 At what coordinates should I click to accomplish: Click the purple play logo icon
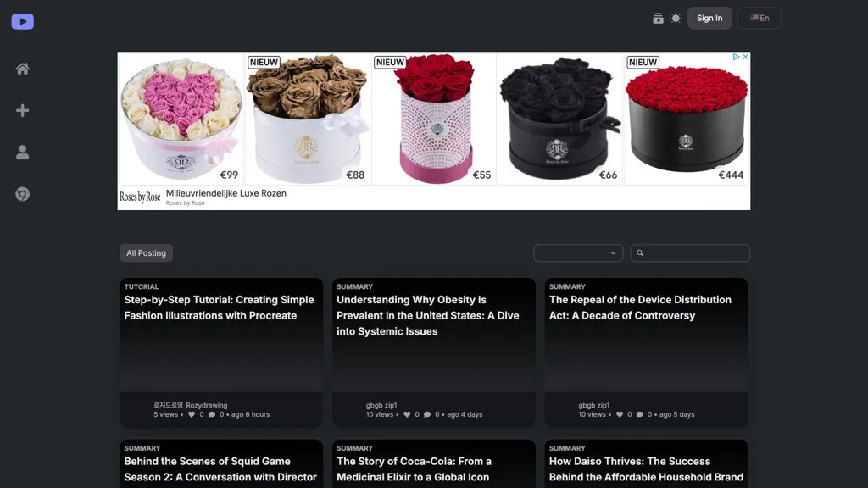tap(23, 21)
